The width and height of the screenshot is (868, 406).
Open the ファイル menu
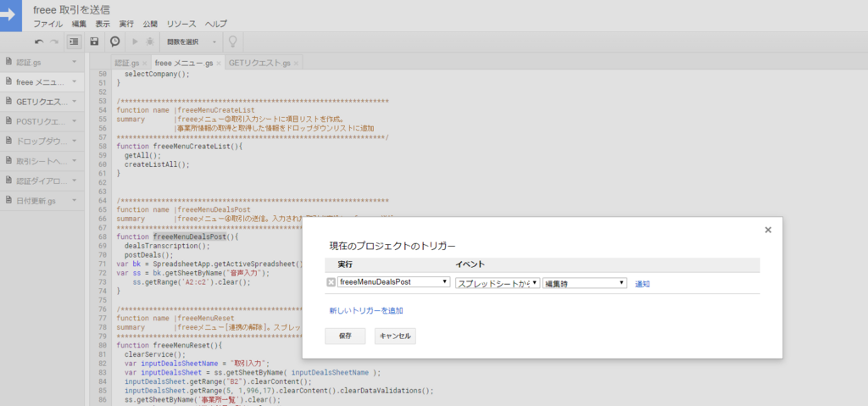tap(48, 24)
